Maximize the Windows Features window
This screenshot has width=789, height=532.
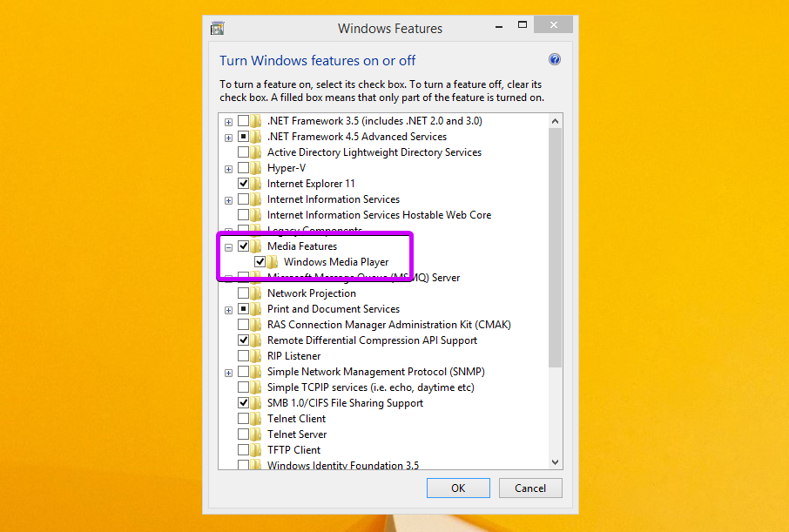click(523, 24)
